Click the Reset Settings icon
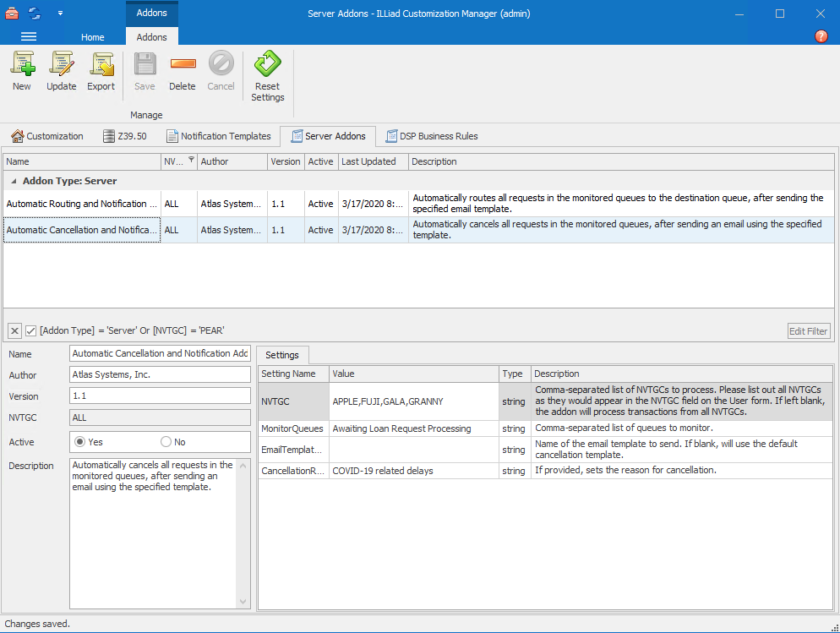 [x=268, y=65]
